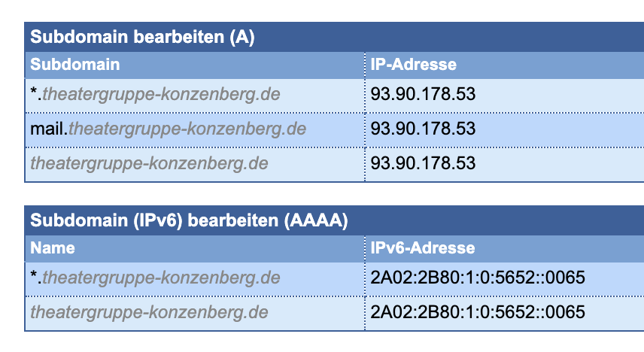This screenshot has height=352, width=644.
Task: Click the root domain A record IP address
Action: pos(423,163)
